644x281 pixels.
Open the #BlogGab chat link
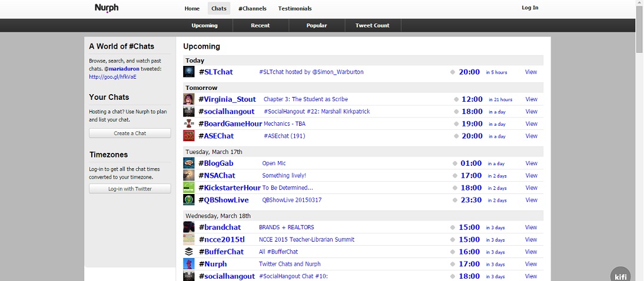point(215,163)
